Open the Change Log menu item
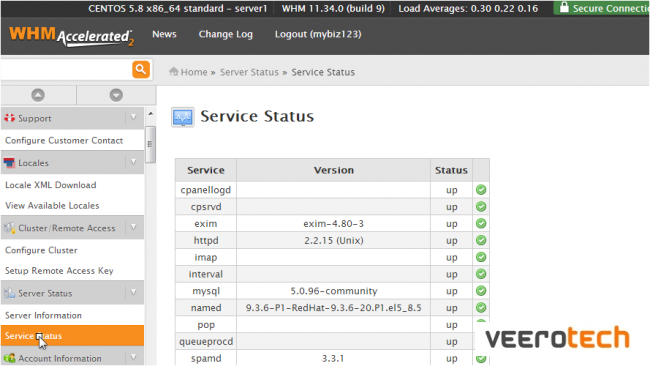 [226, 34]
